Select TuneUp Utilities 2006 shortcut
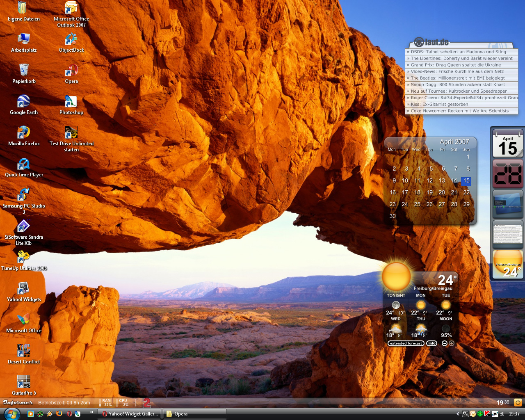The width and height of the screenshot is (525, 420). click(23, 261)
